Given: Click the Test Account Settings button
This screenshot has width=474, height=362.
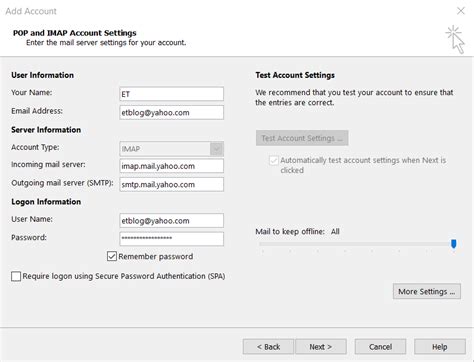Looking at the screenshot, I should (x=302, y=138).
